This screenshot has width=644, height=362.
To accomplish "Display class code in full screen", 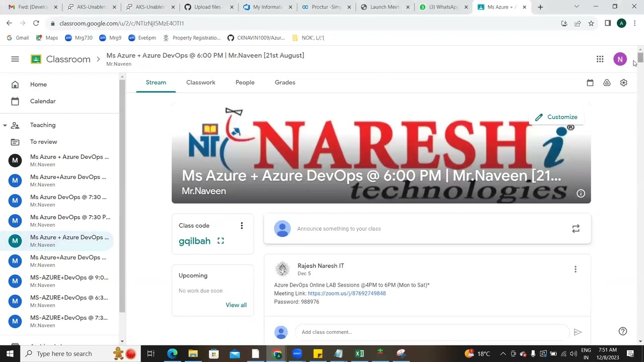I will pyautogui.click(x=220, y=241).
